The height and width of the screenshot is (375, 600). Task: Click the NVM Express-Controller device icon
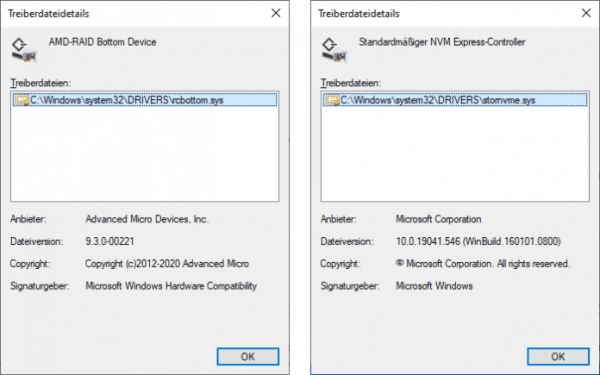(x=334, y=50)
